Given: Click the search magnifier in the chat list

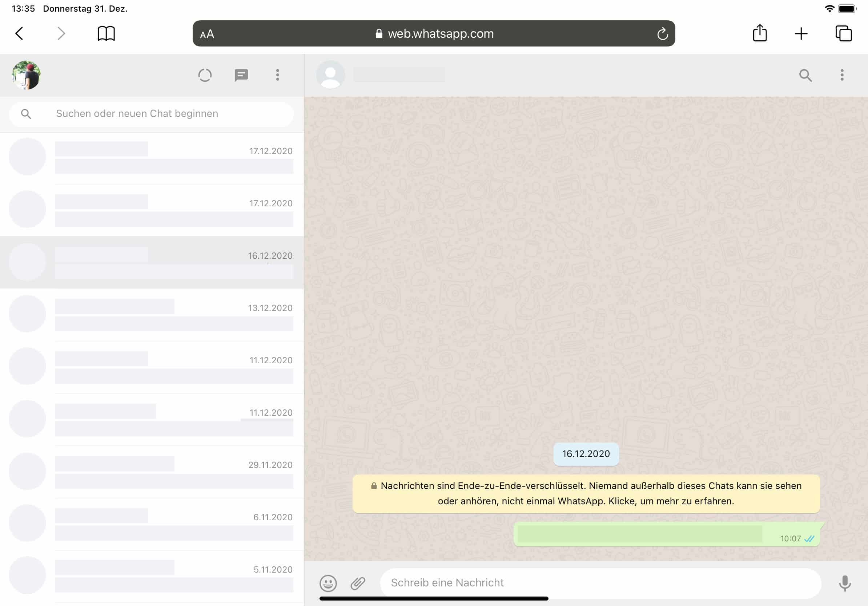Looking at the screenshot, I should [x=26, y=114].
